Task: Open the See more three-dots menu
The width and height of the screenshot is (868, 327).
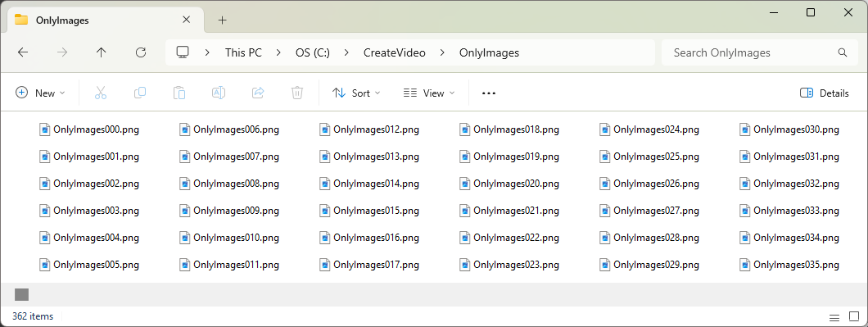Action: click(489, 93)
